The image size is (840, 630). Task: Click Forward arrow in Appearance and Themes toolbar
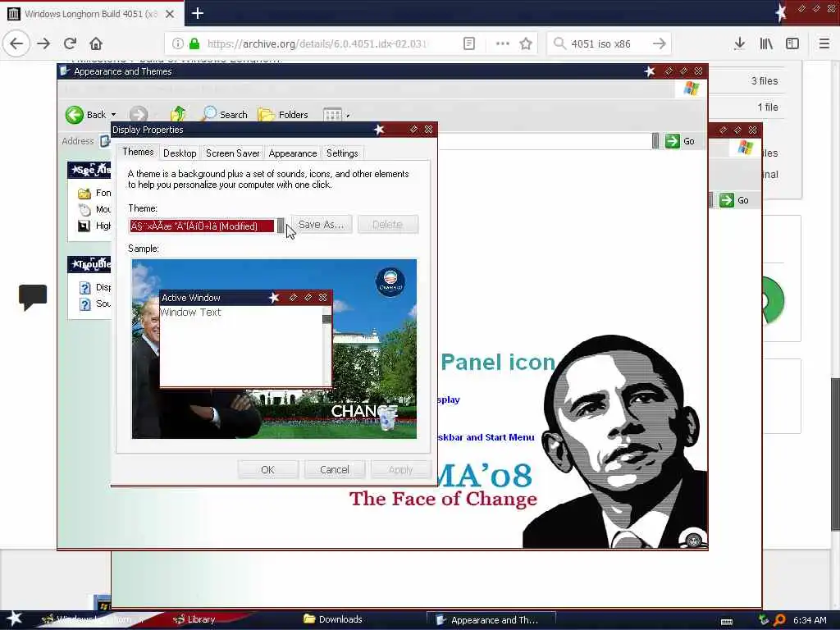pyautogui.click(x=138, y=115)
